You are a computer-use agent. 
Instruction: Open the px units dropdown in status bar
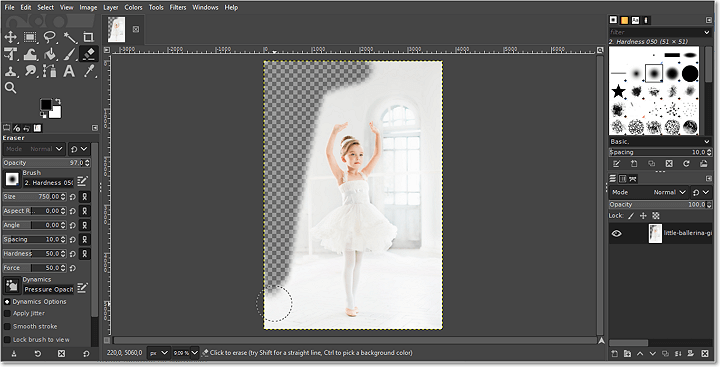tap(159, 353)
